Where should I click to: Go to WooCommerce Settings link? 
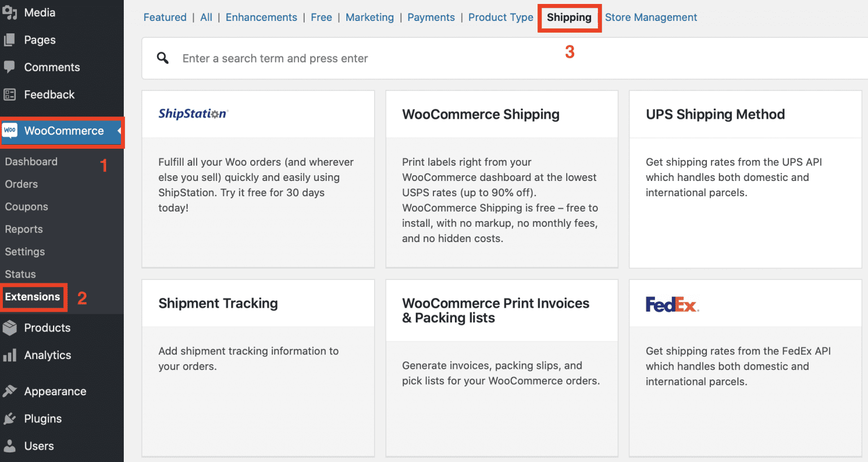pyautogui.click(x=25, y=251)
